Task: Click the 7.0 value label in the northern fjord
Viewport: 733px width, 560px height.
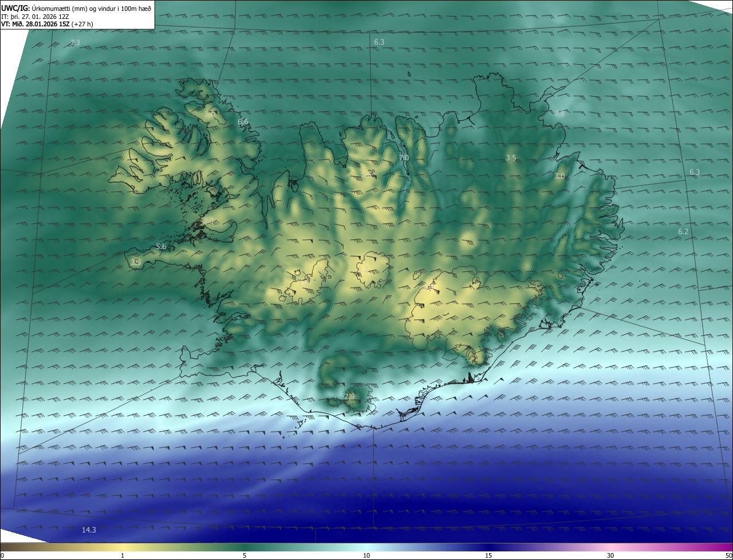Action: [x=404, y=158]
